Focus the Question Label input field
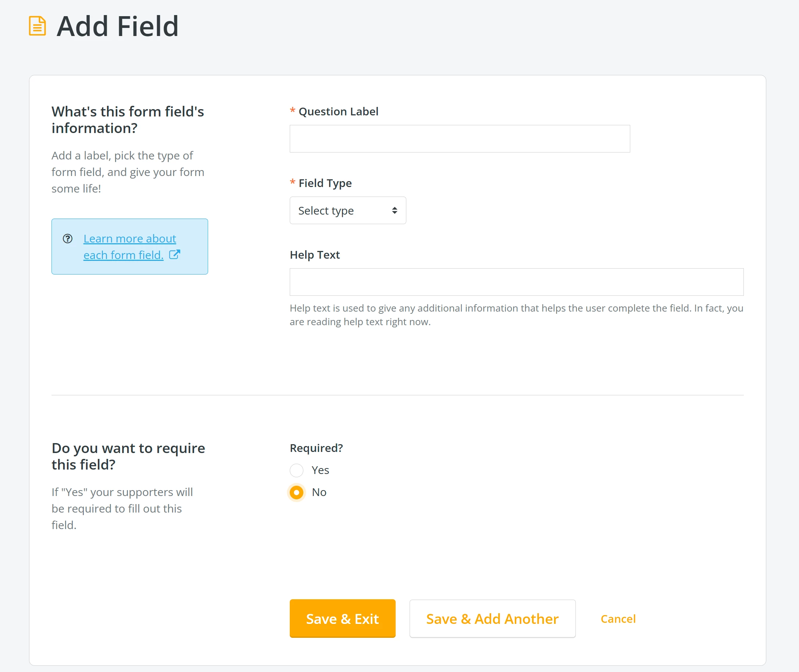 point(459,139)
